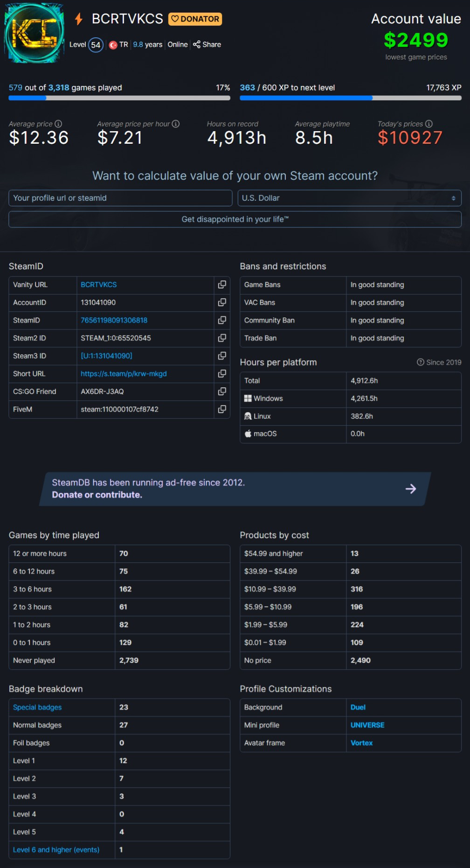Copy the AccountID value
The height and width of the screenshot is (868, 470).
tap(222, 302)
